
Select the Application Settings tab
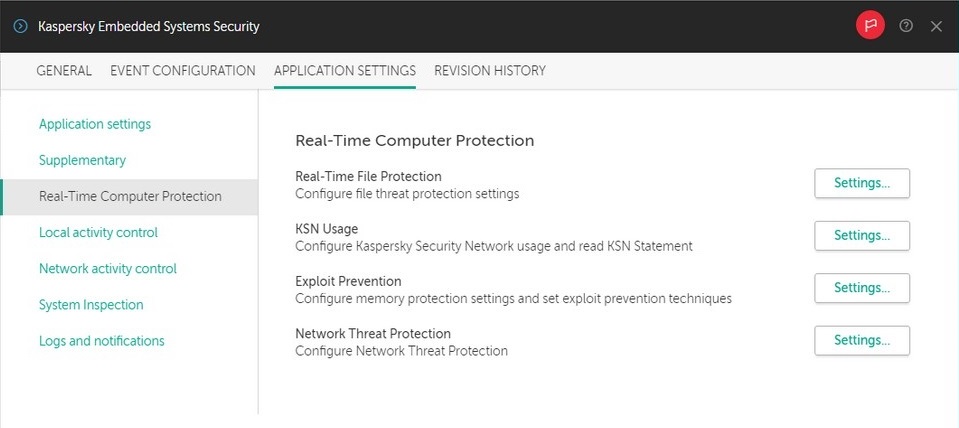[345, 71]
